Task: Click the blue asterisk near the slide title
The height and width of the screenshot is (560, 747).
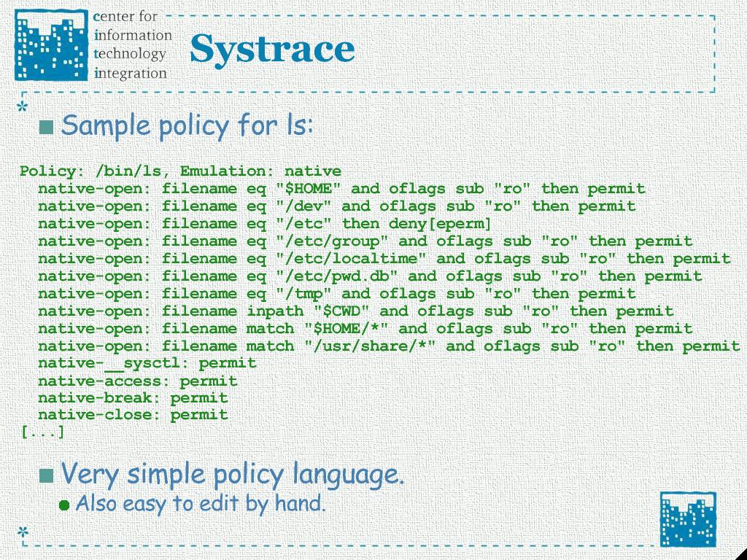Action: click(x=23, y=109)
